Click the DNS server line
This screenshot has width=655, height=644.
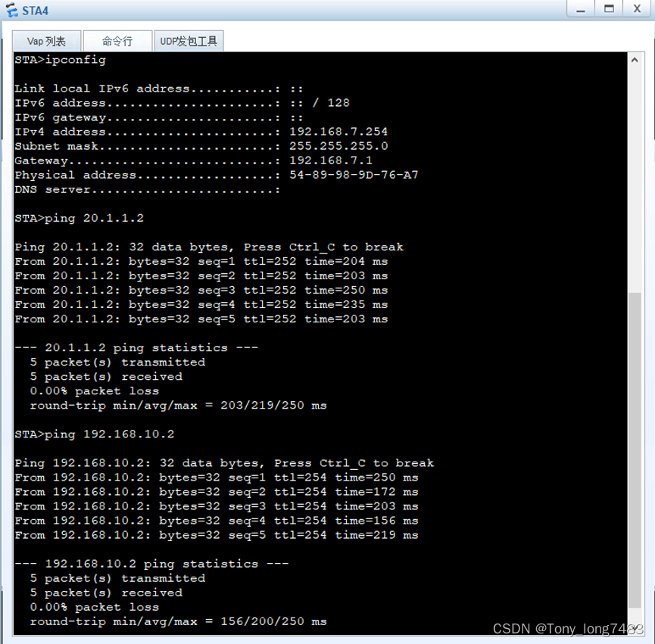[147, 190]
